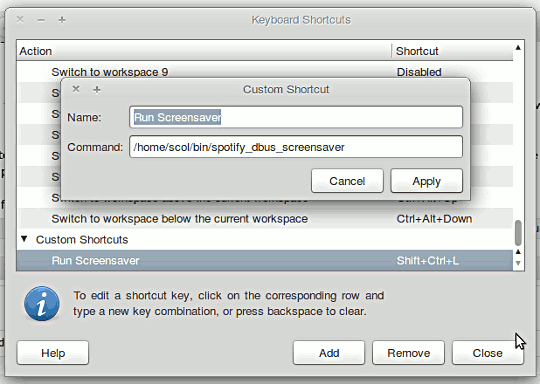This screenshot has height=384, width=540.
Task: Minimize the Keyboard Shortcuts window
Action: (x=41, y=20)
